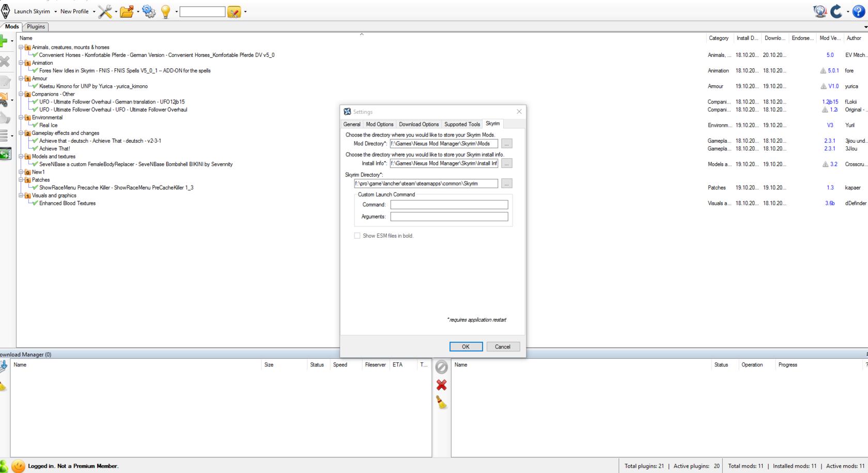This screenshot has width=868, height=473.
Task: Click the red X icon beside download list
Action: (x=441, y=385)
